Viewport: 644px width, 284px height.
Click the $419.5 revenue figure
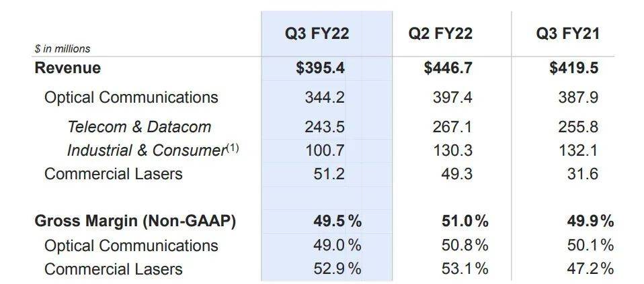573,68
